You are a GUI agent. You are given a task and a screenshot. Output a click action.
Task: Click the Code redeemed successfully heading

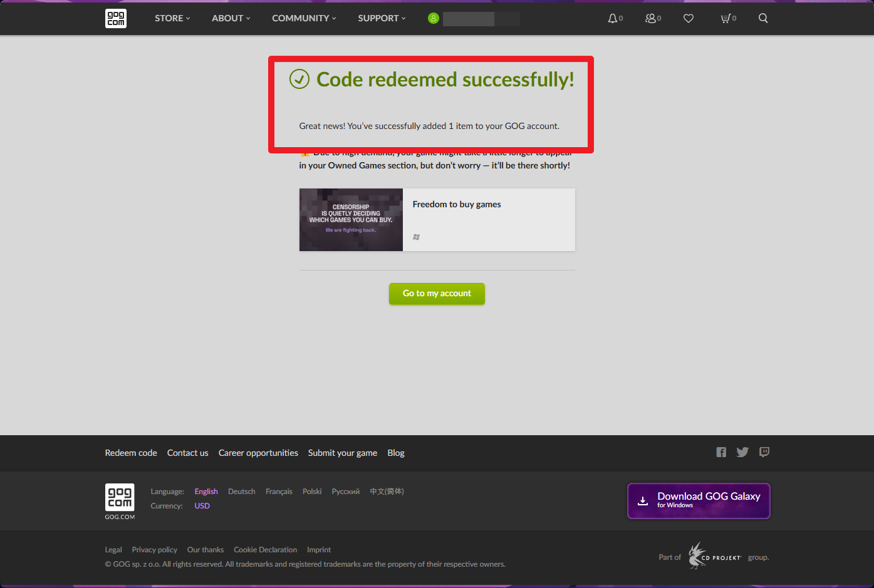pyautogui.click(x=445, y=80)
